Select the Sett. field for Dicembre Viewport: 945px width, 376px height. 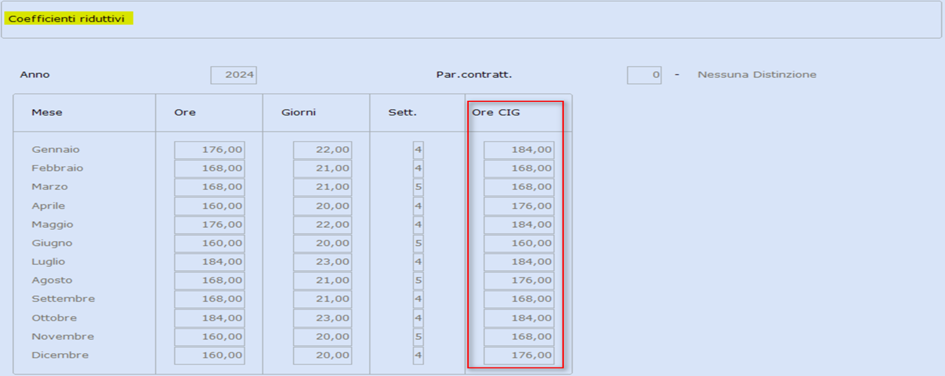(x=418, y=356)
